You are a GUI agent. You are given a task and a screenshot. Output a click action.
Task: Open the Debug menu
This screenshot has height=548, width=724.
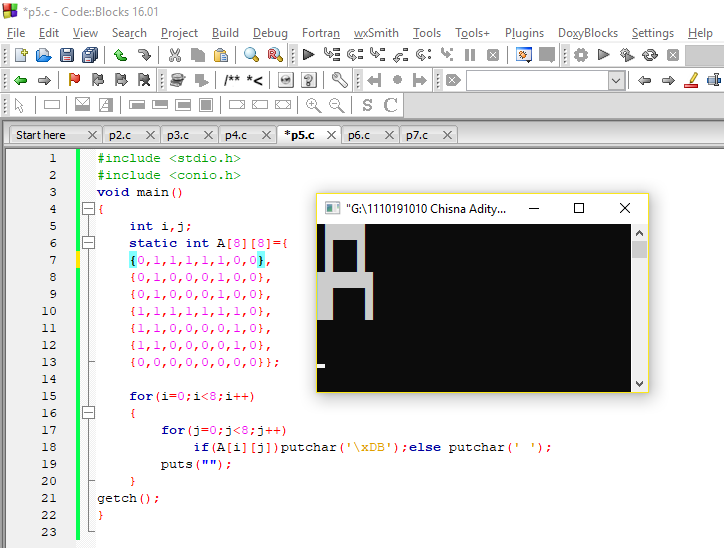[270, 33]
